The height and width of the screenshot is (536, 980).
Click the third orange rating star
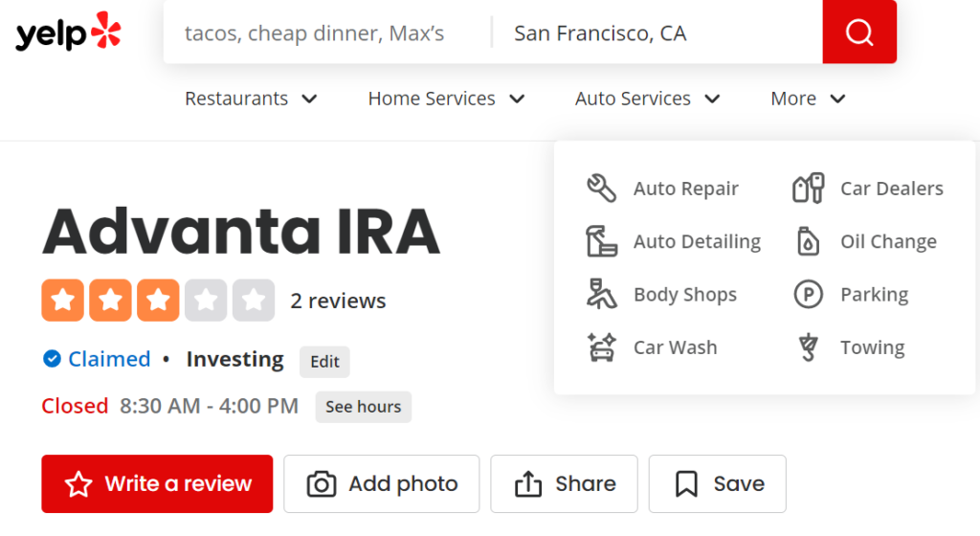(158, 301)
